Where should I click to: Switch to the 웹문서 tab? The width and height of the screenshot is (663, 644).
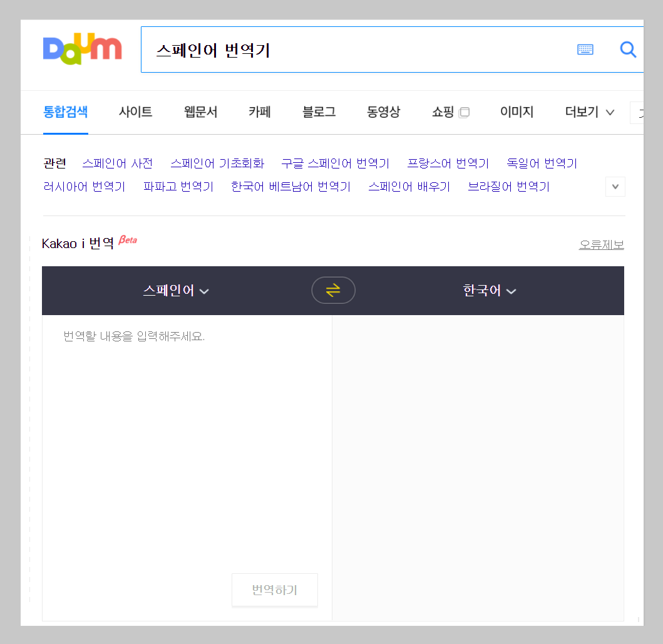point(200,112)
